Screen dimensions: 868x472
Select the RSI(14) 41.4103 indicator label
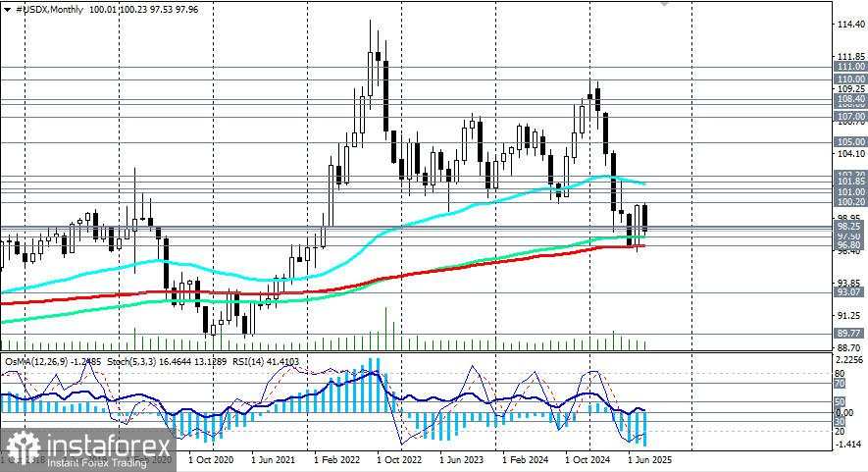tap(266, 362)
